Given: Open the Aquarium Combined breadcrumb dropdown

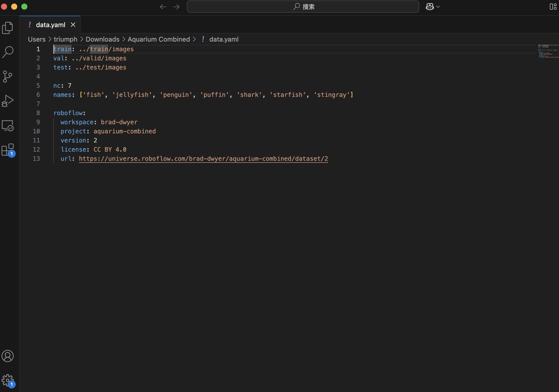Looking at the screenshot, I should (159, 39).
